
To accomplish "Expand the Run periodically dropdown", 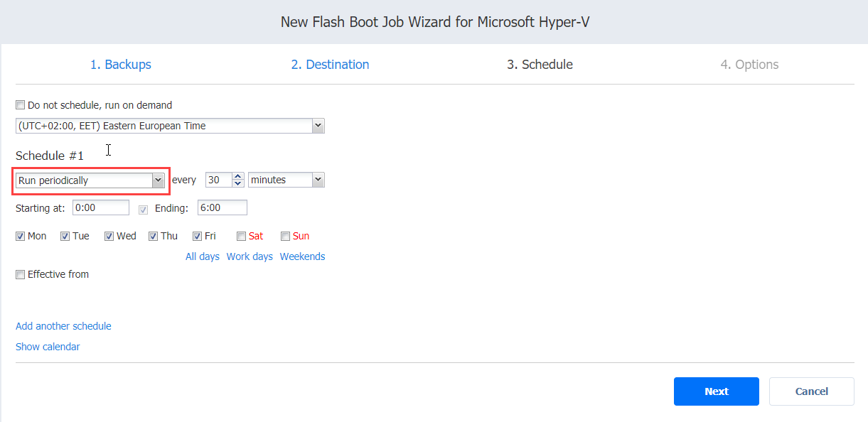I will 158,180.
